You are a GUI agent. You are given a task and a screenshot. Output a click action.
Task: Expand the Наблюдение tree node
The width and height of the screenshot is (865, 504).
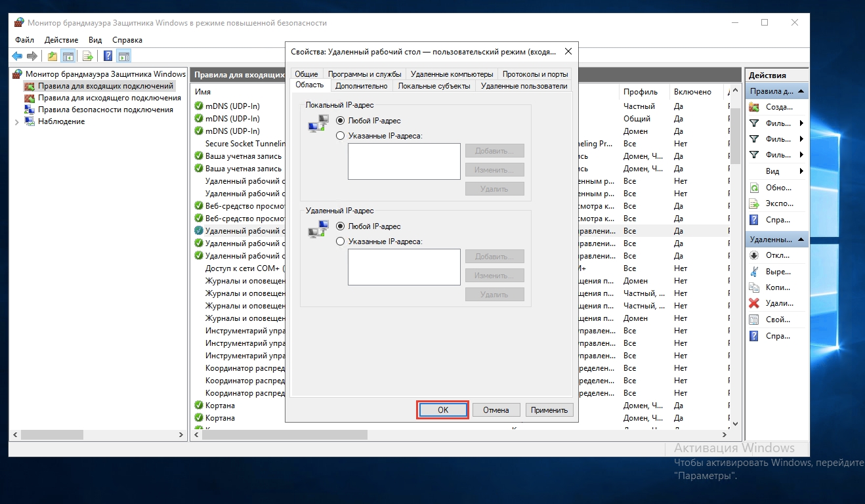pos(16,122)
